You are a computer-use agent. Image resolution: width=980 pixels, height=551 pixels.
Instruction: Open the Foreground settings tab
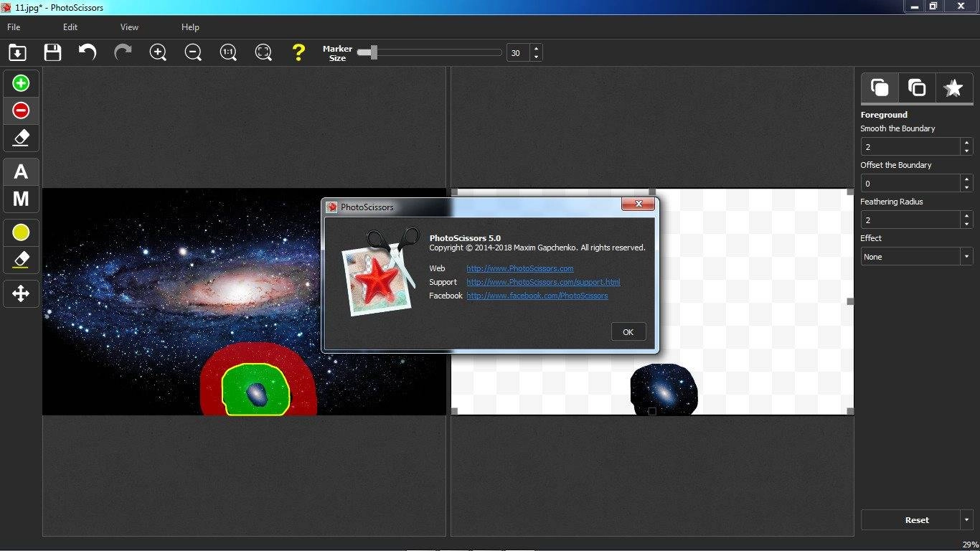click(x=879, y=88)
